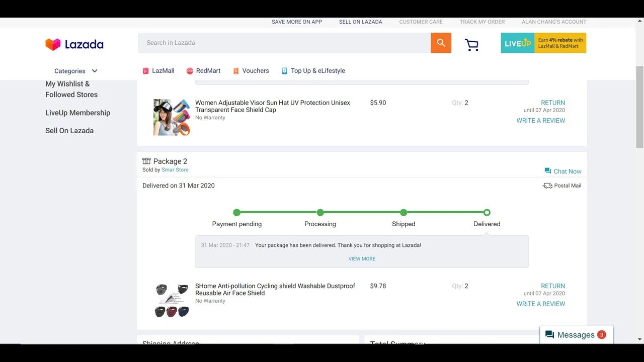Open My Wishlist & Followed Stores
The height and width of the screenshot is (362, 644).
71,89
